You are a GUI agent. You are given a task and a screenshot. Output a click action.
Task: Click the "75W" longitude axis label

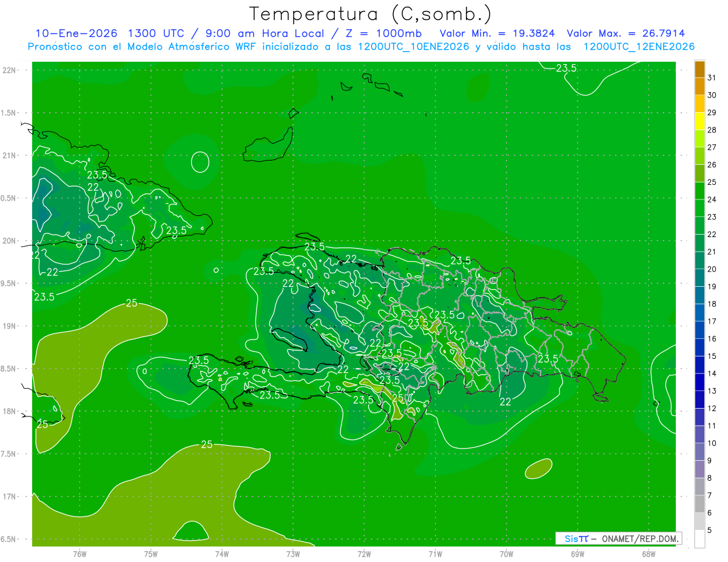coord(151,554)
